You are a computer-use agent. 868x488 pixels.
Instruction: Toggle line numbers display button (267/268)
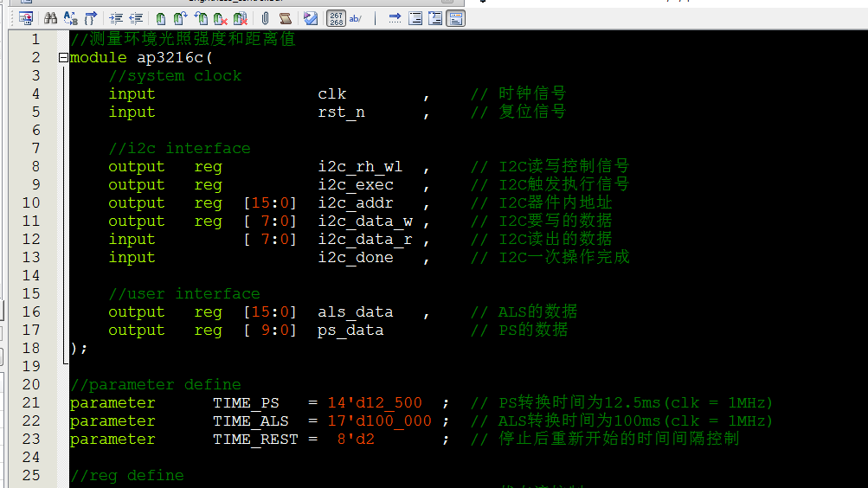click(336, 18)
